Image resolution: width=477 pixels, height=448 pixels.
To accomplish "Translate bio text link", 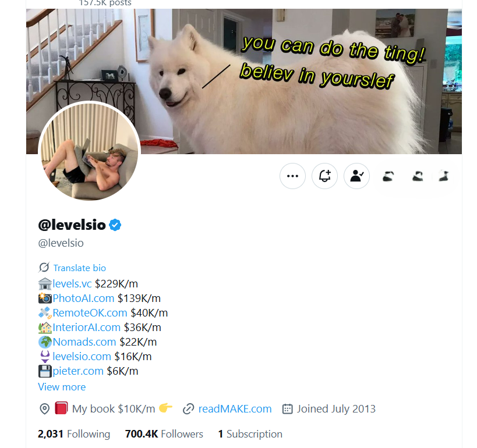I will 80,268.
